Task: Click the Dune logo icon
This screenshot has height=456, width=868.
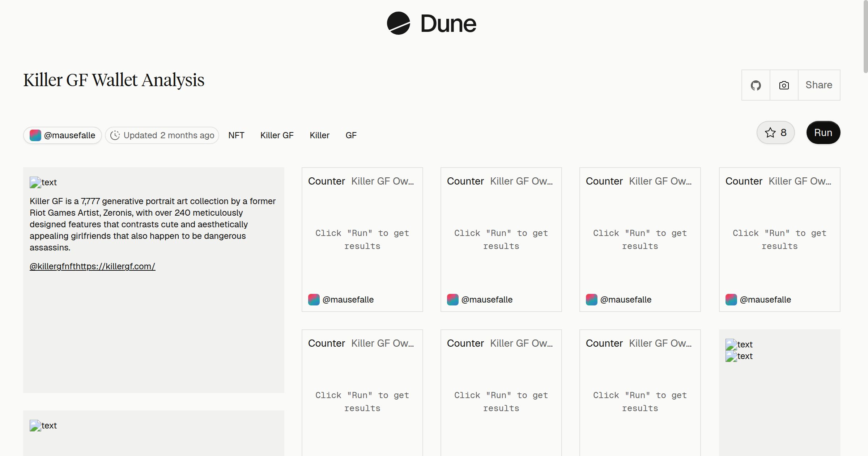Action: 398,23
